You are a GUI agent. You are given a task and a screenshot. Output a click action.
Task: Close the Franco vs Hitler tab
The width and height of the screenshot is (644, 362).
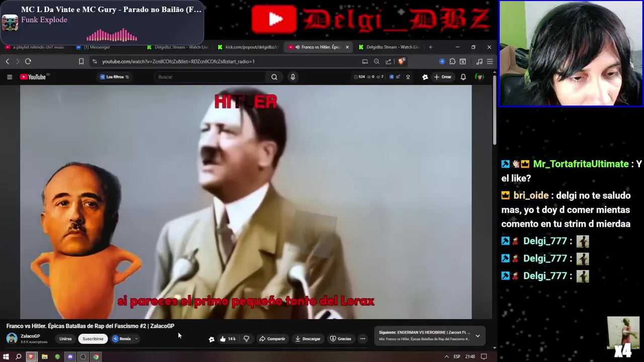(347, 47)
